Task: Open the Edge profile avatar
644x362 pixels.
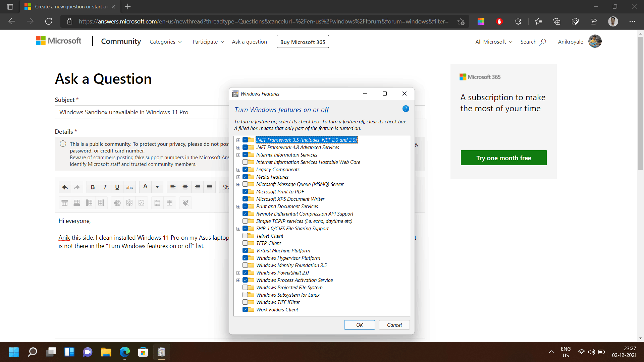Action: [613, 21]
